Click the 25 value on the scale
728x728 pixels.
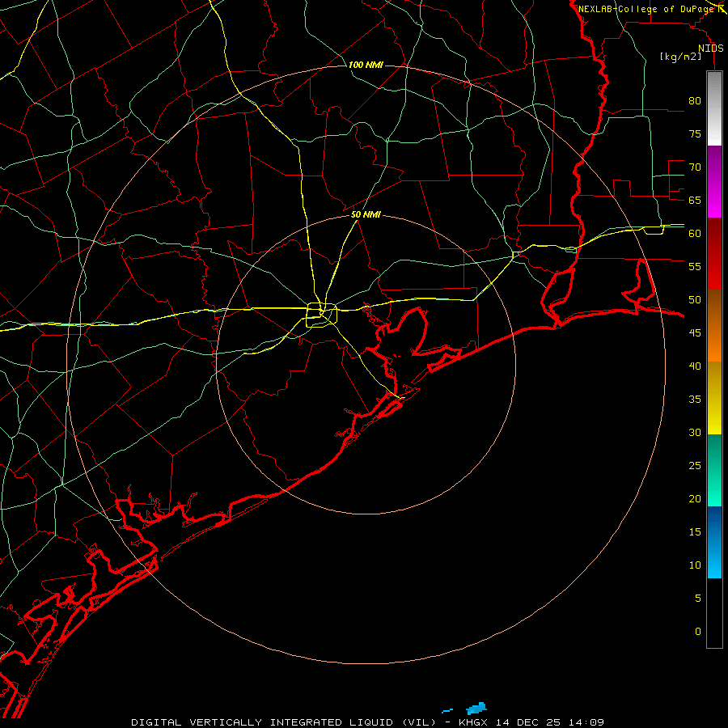pyautogui.click(x=695, y=465)
